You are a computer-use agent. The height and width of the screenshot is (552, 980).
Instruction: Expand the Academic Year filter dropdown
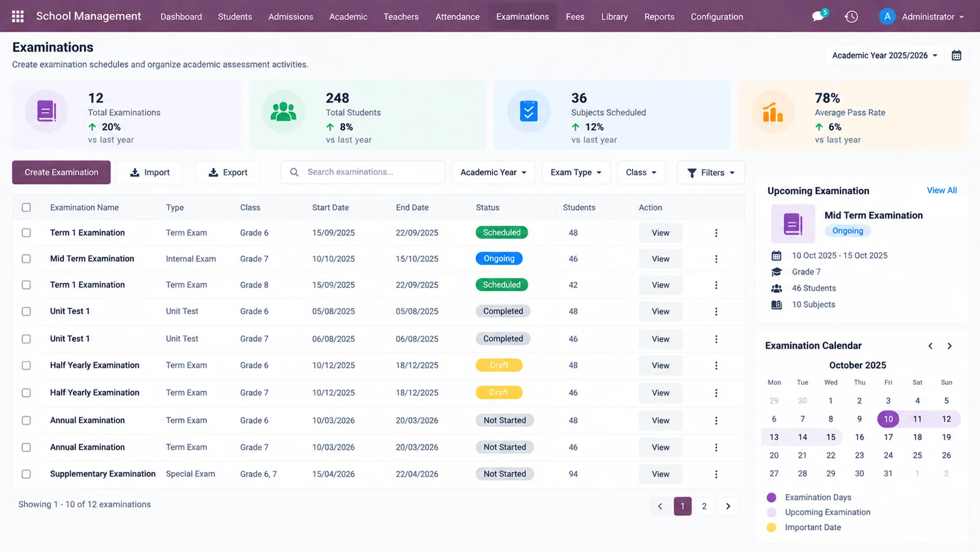494,172
